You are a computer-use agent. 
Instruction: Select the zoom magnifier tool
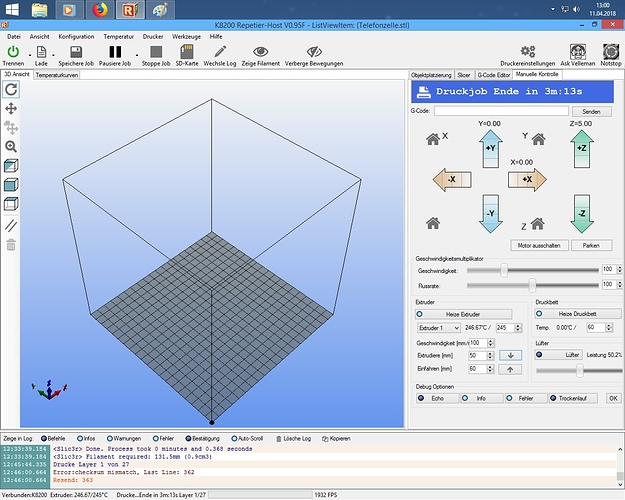point(11,147)
